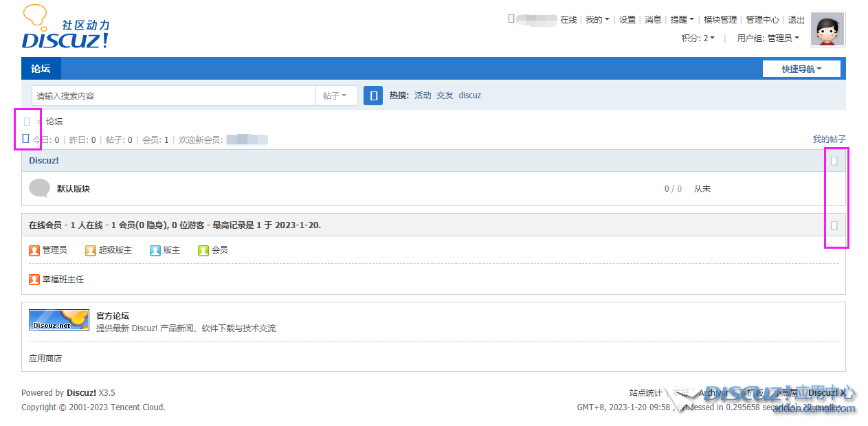The image size is (868, 426).
Task: Click the user avatar in the top corner
Action: tap(827, 29)
